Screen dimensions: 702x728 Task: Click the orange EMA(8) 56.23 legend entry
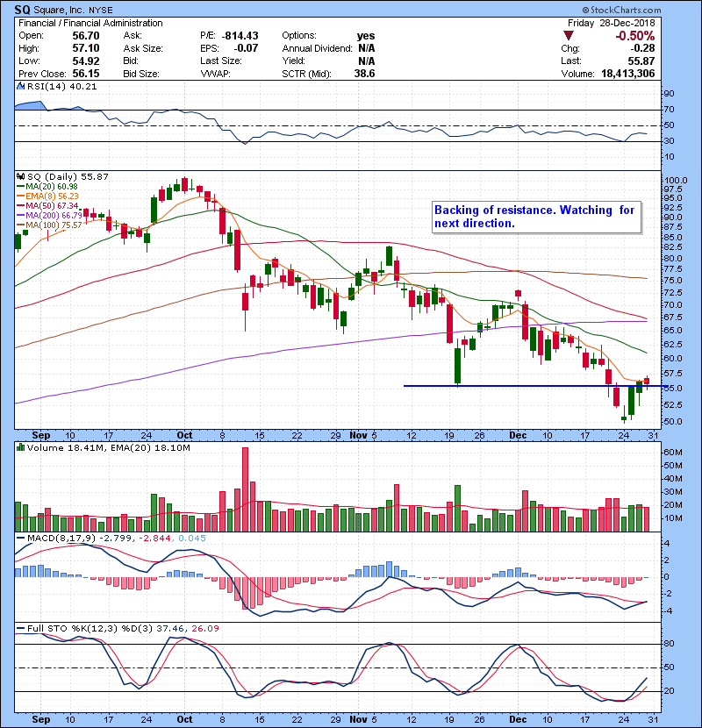48,196
